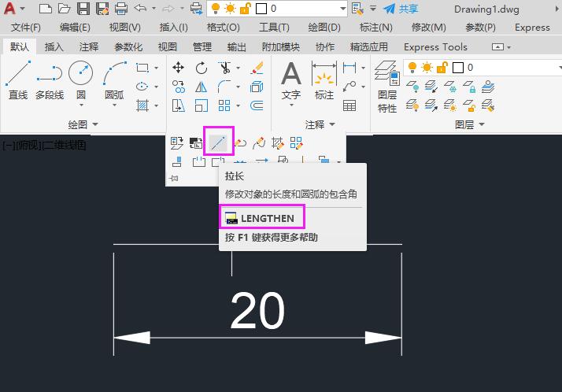Screen dimensions: 562x392
Task: Select the Line (直线) tool
Action: [x=18, y=80]
